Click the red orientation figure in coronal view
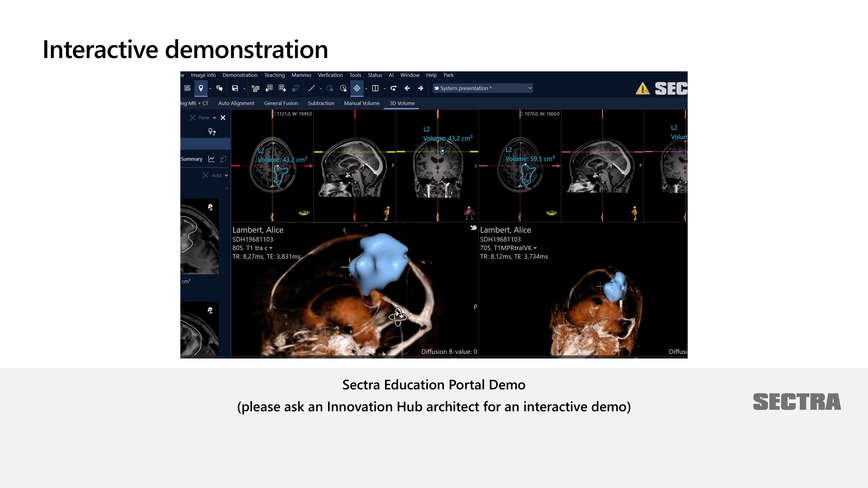Image resolution: width=868 pixels, height=488 pixels. tap(469, 213)
